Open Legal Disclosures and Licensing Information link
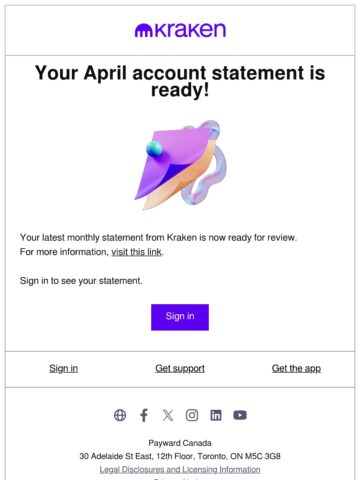This screenshot has width=360, height=480. click(180, 469)
